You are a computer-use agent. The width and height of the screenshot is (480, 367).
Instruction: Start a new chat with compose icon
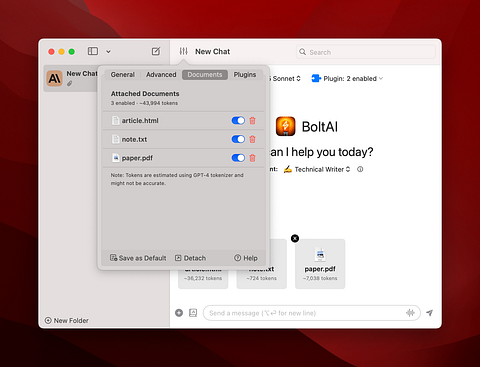point(156,51)
